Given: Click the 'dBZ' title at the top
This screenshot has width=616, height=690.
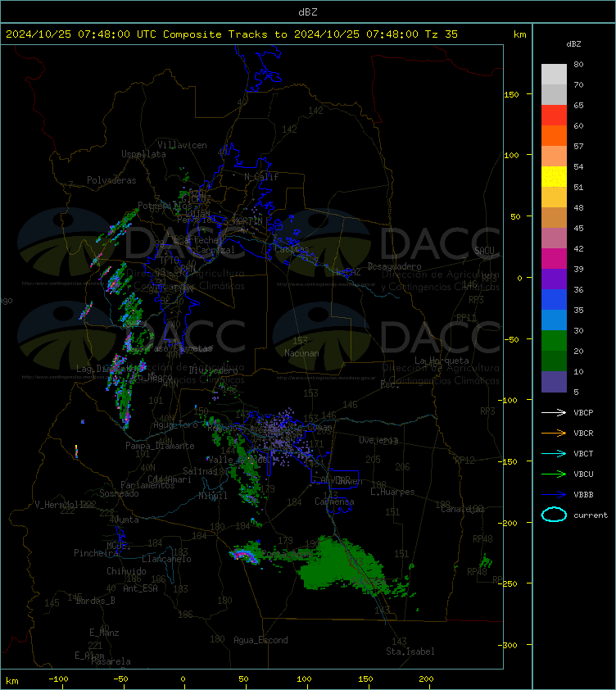Looking at the screenshot, I should [307, 12].
